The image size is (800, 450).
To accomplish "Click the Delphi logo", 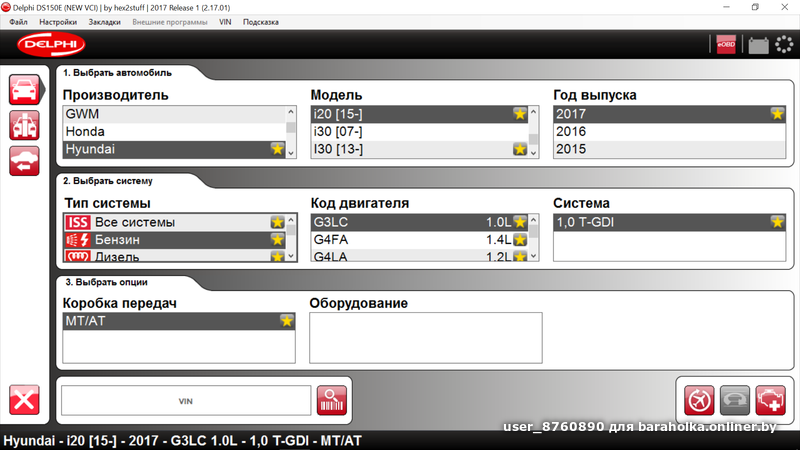I will (x=51, y=44).
